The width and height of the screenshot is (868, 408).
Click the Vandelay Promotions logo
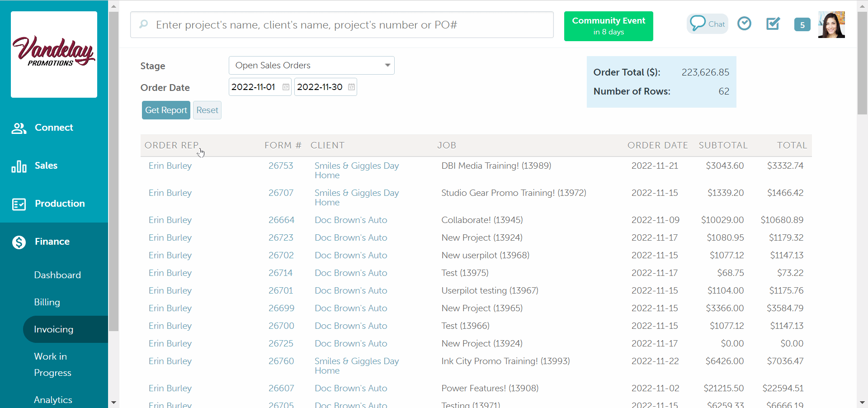[x=54, y=54]
